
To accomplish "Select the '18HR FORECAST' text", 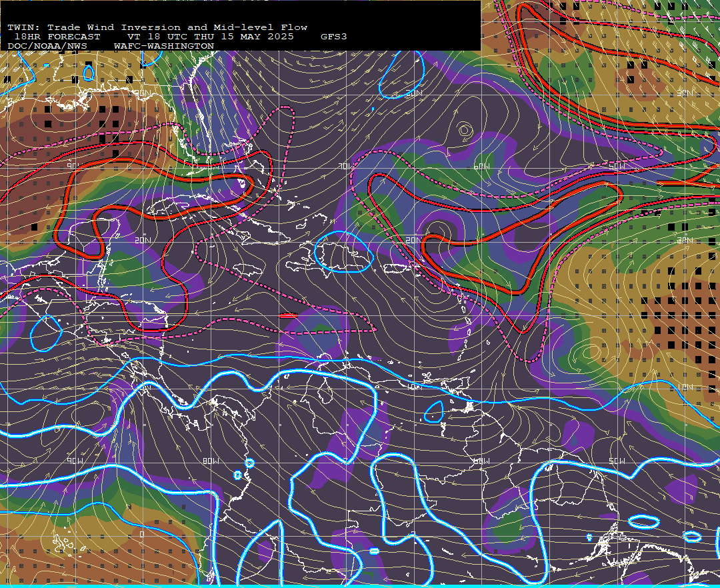I will (x=57, y=37).
